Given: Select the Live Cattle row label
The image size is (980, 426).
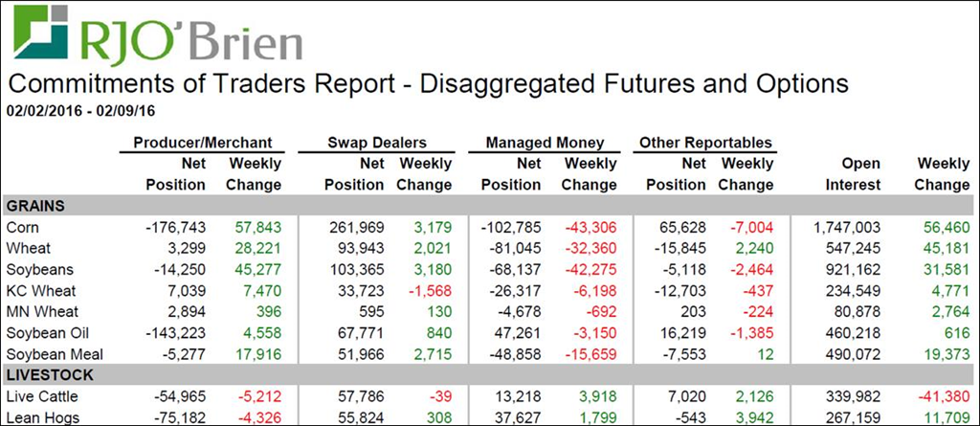Looking at the screenshot, I should [x=39, y=395].
